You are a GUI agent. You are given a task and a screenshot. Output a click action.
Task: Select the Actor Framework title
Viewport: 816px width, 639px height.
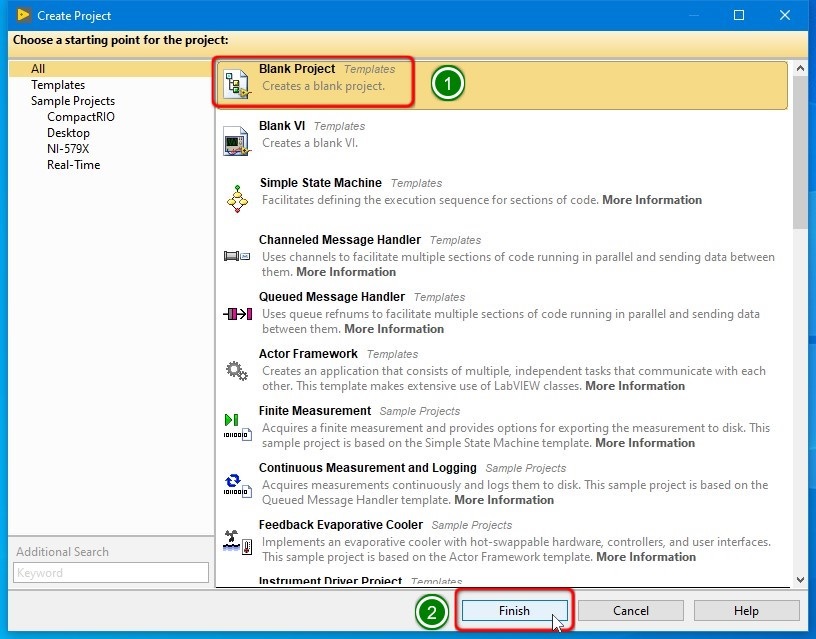point(308,354)
